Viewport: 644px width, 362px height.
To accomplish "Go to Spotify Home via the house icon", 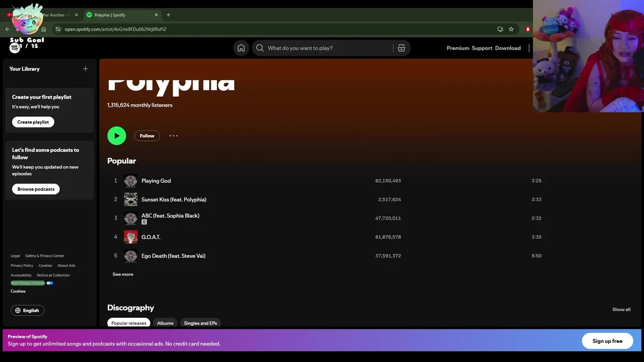I will pos(241,48).
